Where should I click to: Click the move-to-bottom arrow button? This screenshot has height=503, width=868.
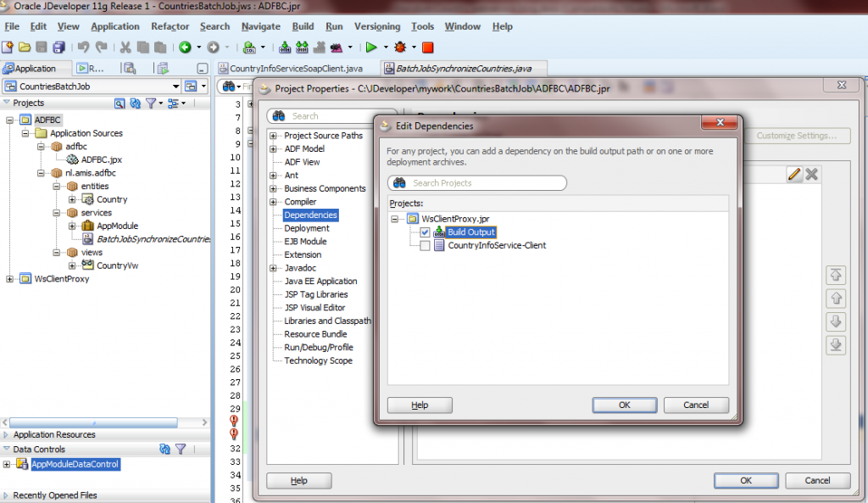(x=836, y=345)
